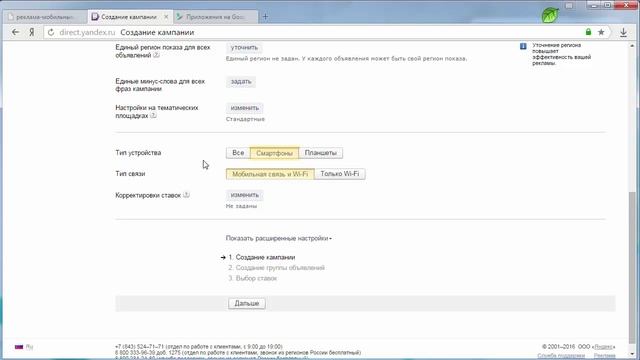The image size is (640, 360).
Task: Click уточнить for unified display region
Action: 244,47
